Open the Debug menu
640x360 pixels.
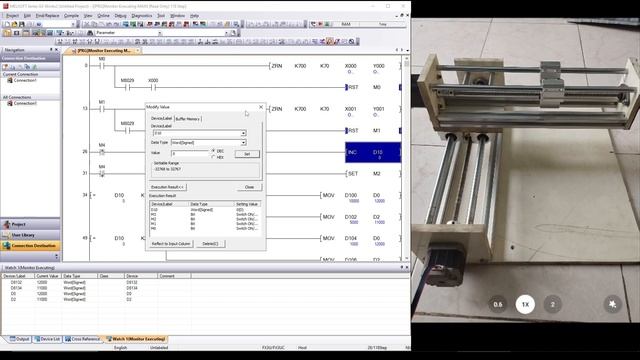(x=120, y=16)
